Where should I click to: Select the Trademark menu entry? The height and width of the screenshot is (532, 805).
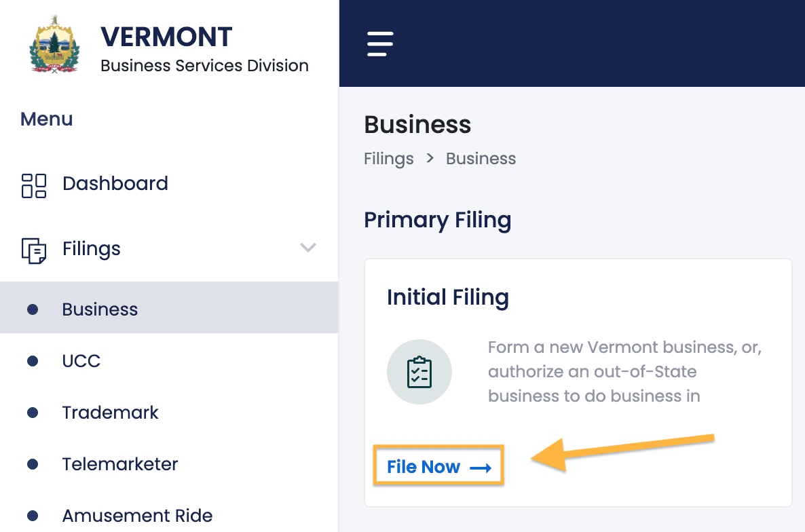point(110,413)
